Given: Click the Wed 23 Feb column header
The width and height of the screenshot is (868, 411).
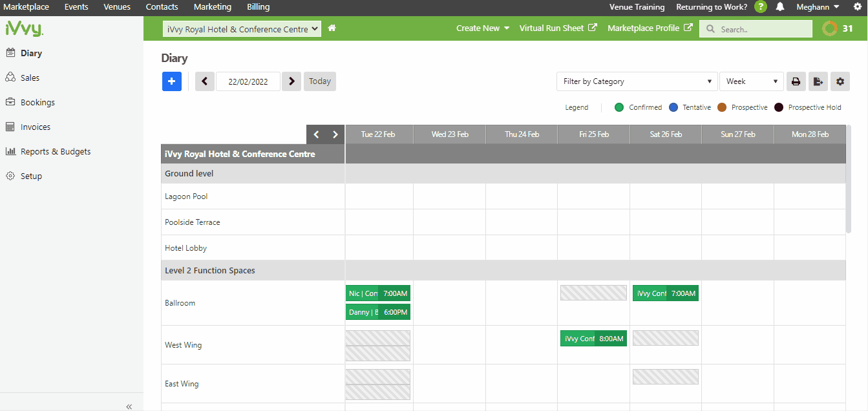Looking at the screenshot, I should [450, 134].
